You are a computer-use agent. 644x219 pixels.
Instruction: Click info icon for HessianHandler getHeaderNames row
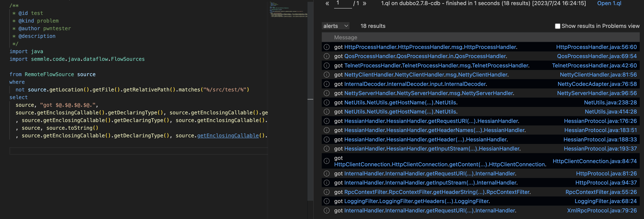click(x=326, y=130)
